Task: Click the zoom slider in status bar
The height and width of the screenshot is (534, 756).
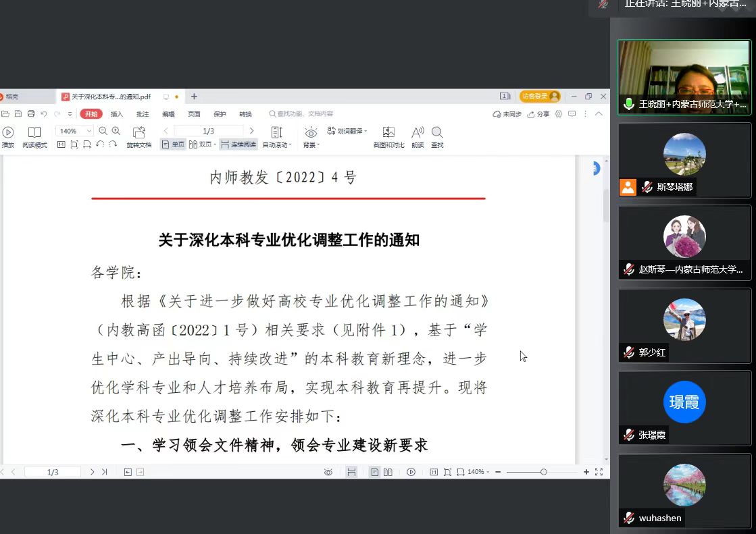Action: 543,472
